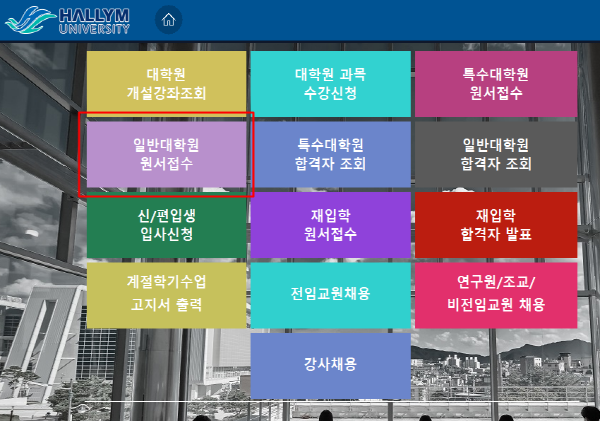Click the home icon in header
The image size is (600, 421).
tap(168, 19)
